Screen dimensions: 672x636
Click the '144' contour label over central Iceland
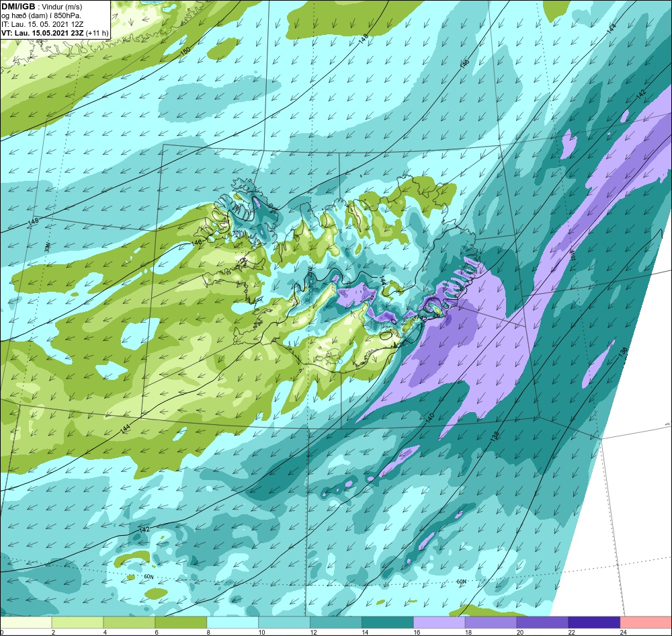pos(383,280)
